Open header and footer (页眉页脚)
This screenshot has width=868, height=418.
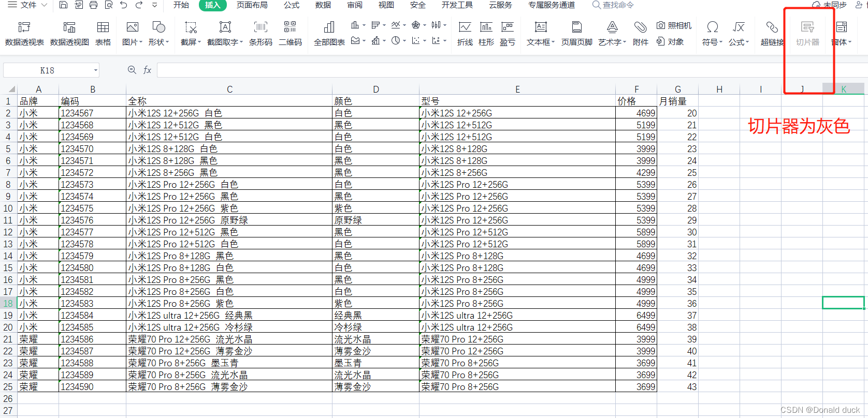click(x=576, y=34)
